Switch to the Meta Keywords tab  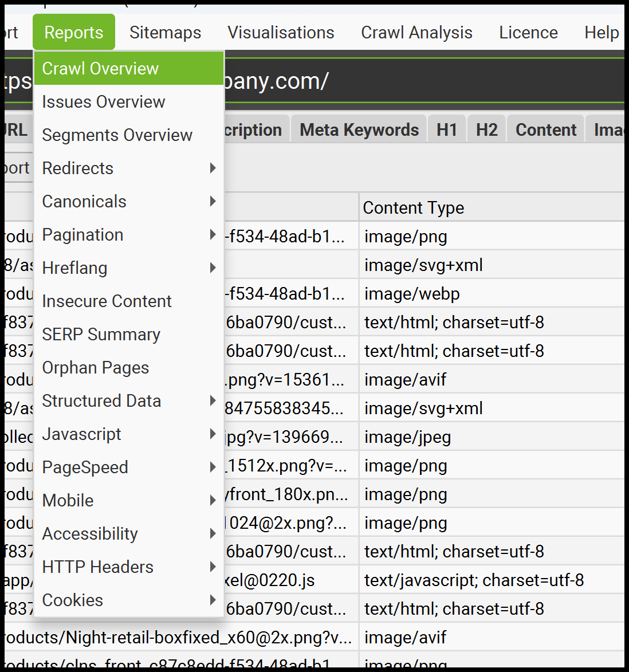click(359, 129)
